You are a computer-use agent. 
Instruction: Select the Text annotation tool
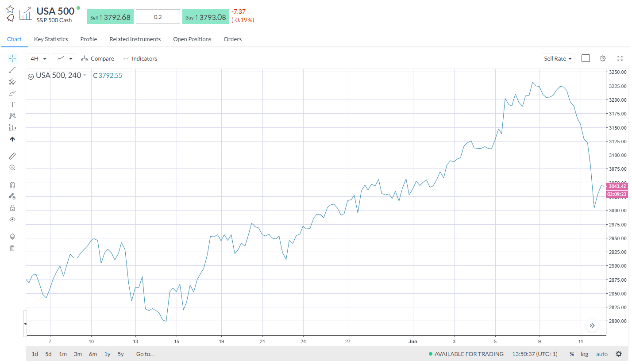[12, 104]
